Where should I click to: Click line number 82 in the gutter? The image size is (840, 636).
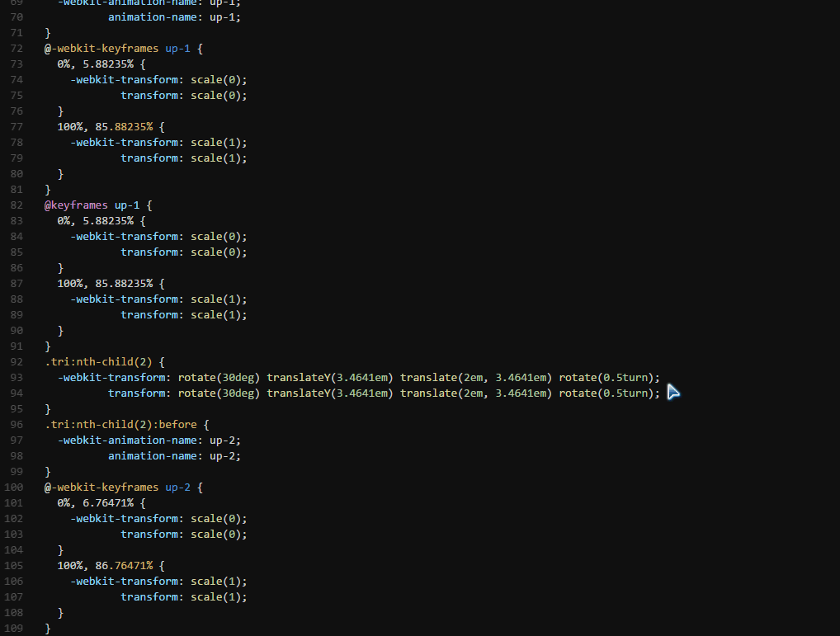17,205
